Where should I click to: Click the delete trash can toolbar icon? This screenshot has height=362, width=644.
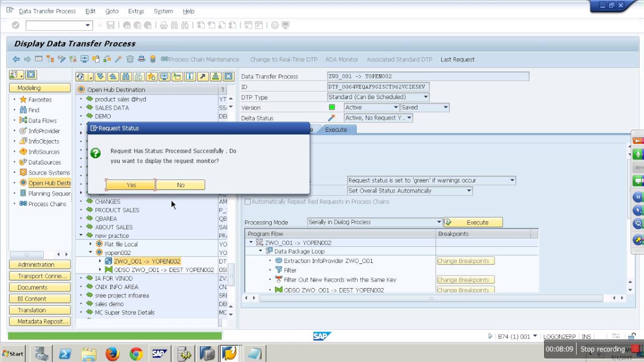coord(130,59)
